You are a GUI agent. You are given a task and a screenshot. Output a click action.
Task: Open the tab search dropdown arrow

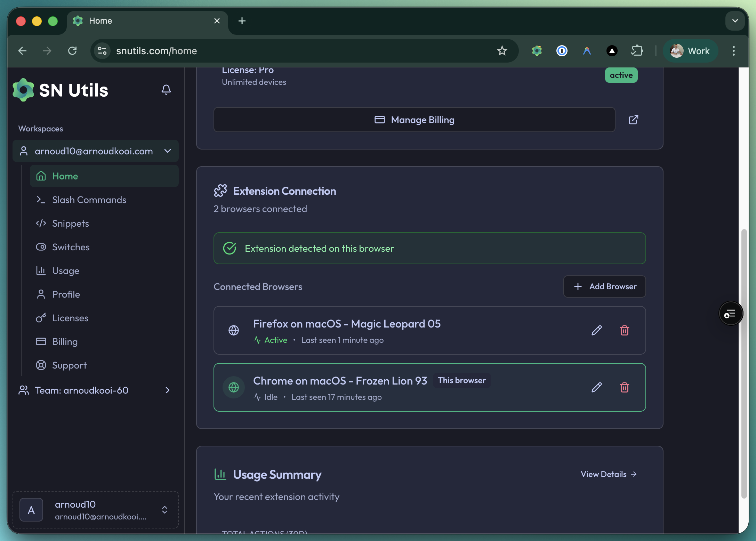tap(735, 21)
